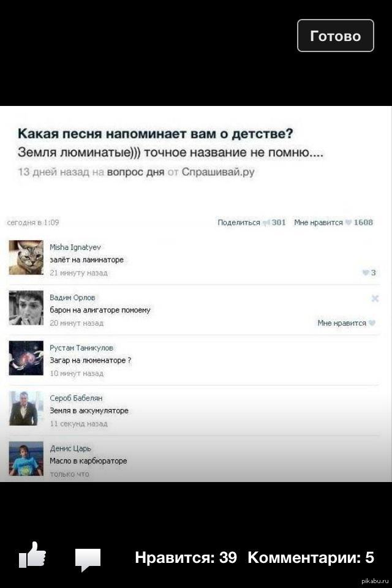392x588 pixels.
Task: Open Сероб Бабелян's avatar picture
Action: (x=26, y=409)
